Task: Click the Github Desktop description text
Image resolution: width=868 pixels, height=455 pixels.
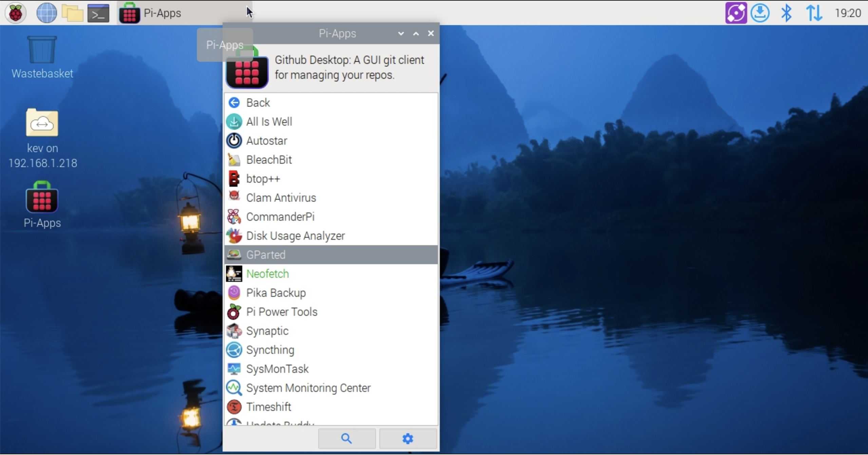Action: click(350, 67)
